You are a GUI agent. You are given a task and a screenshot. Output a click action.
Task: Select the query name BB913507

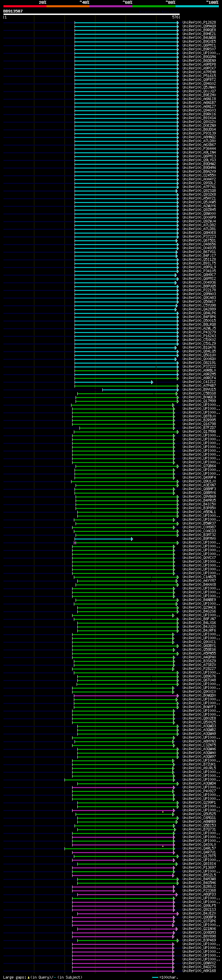tap(13, 11)
